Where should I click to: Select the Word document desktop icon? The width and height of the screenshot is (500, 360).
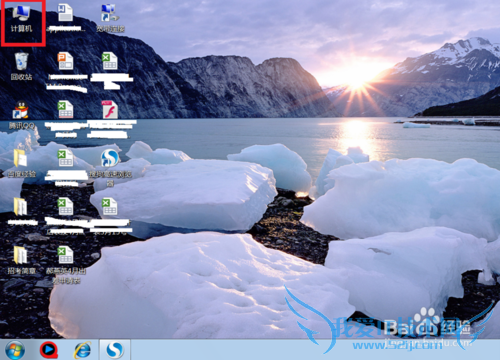tap(65, 13)
